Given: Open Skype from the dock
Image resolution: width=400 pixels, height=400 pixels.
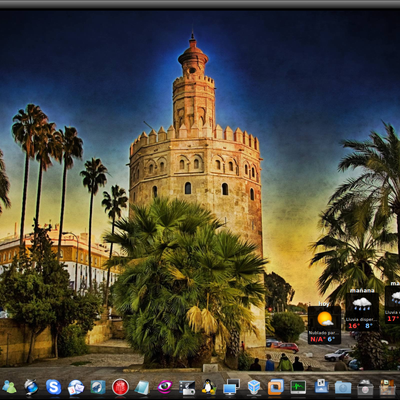Looking at the screenshot, I should [54, 387].
